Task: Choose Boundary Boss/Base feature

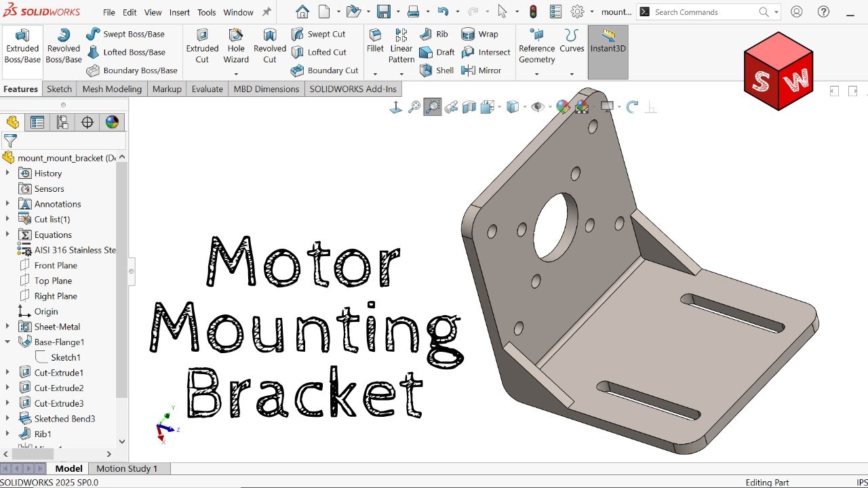Action: point(132,70)
